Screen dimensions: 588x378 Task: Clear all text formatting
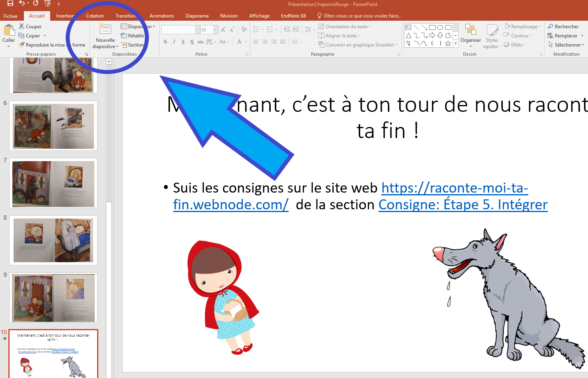(x=244, y=30)
